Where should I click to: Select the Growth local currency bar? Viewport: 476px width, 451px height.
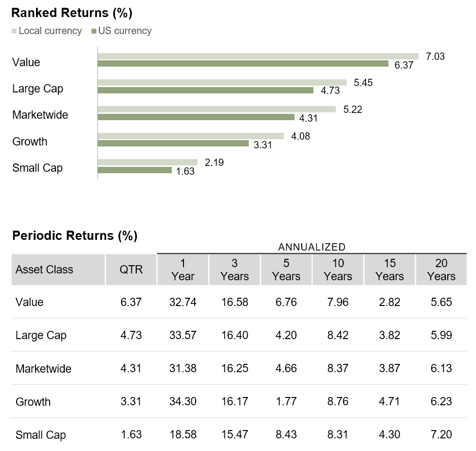click(x=190, y=136)
